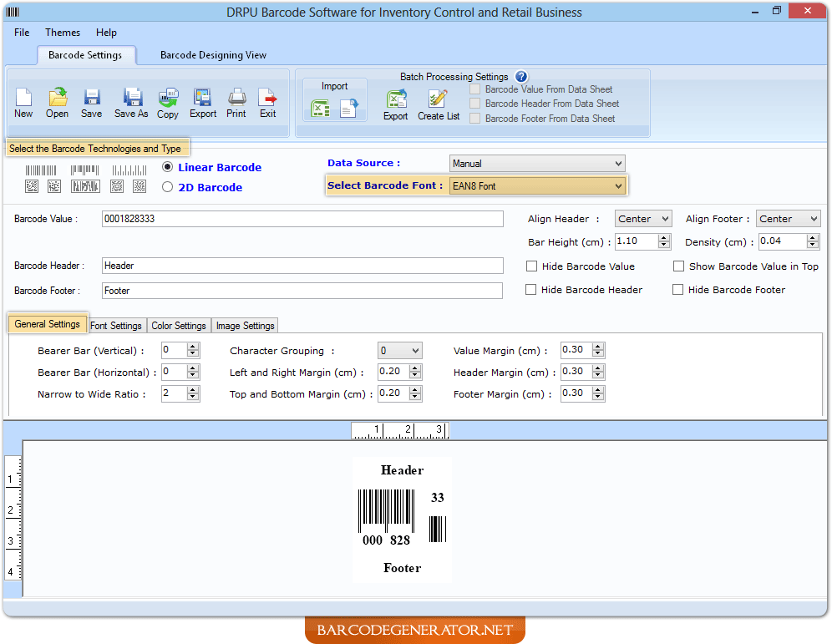Click the batch processing Export icon

point(396,99)
